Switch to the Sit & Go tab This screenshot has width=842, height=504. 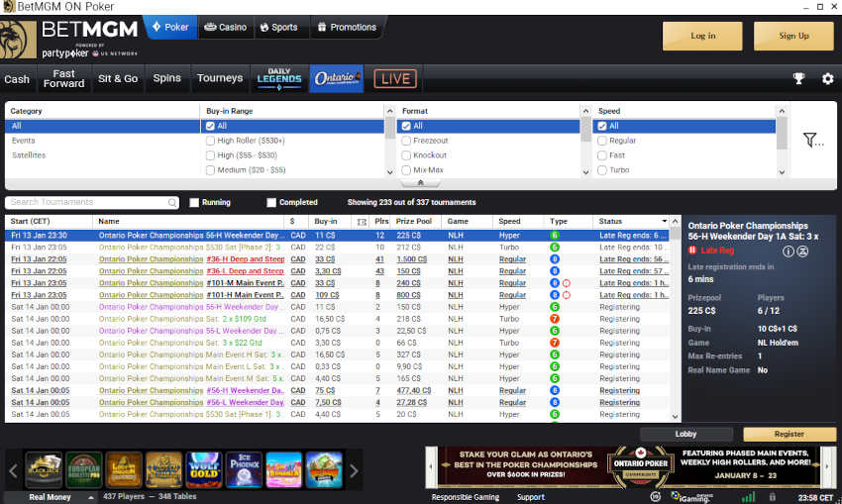[x=118, y=79]
